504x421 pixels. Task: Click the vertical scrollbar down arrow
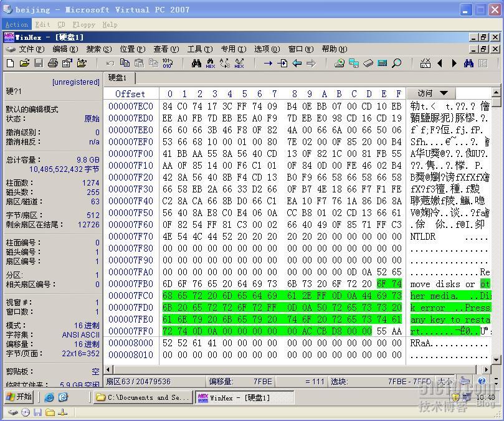tap(497, 359)
